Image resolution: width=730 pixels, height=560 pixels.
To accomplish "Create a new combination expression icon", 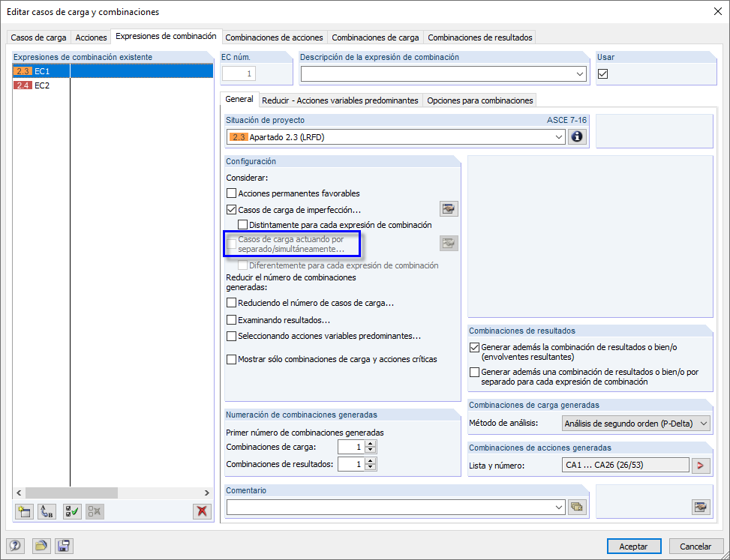I will pyautogui.click(x=24, y=511).
